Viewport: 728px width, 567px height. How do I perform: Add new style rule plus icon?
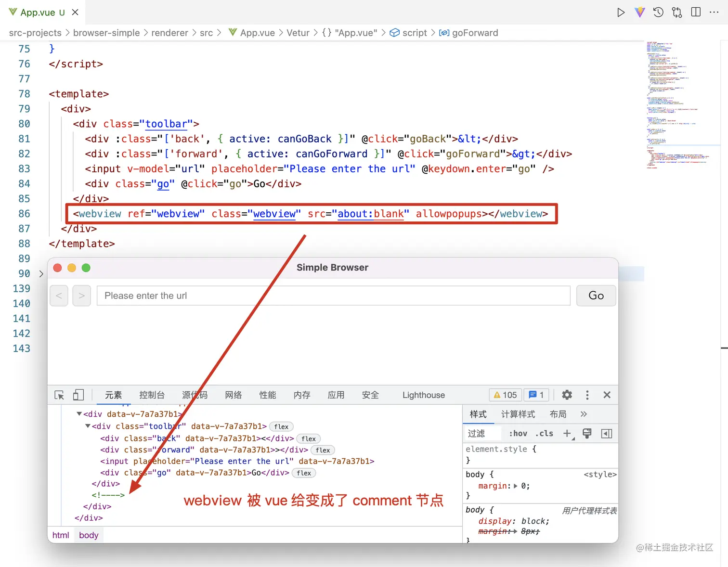click(x=568, y=434)
